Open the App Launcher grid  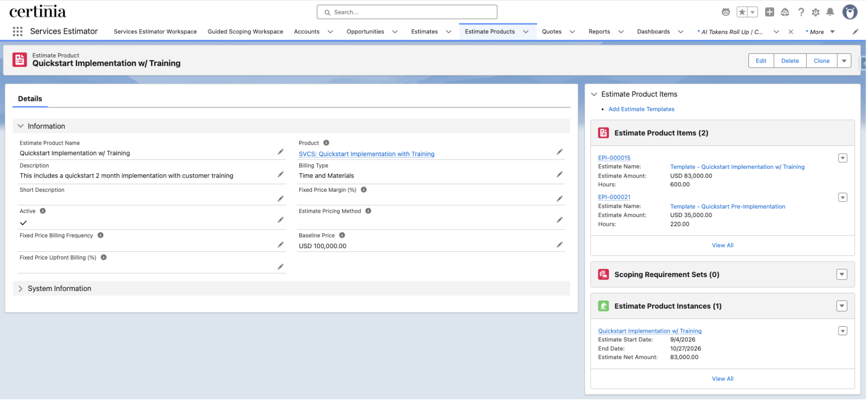click(x=18, y=31)
